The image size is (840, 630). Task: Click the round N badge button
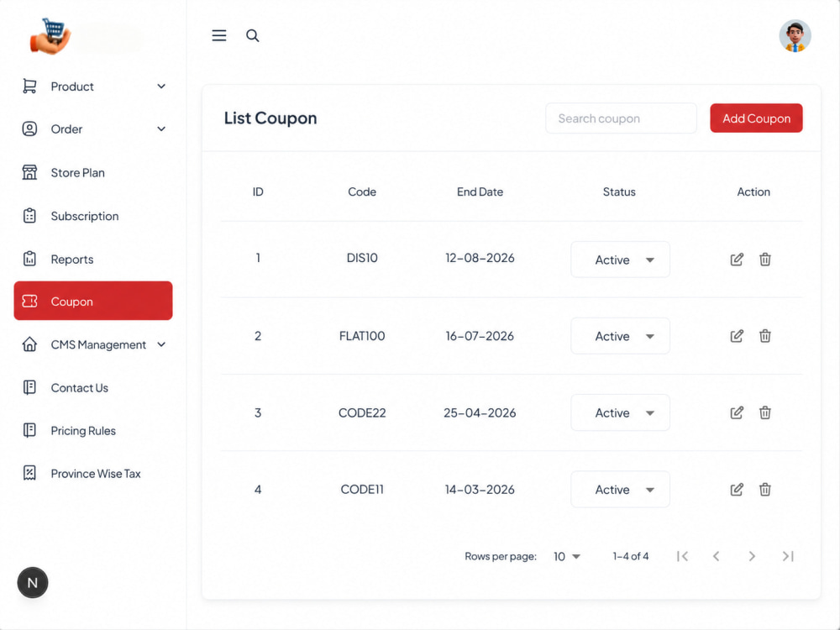tap(33, 582)
